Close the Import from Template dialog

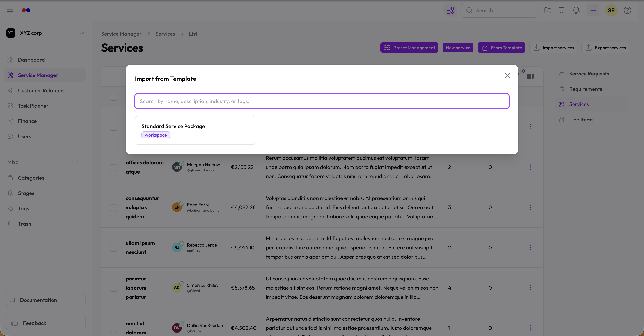(x=507, y=75)
